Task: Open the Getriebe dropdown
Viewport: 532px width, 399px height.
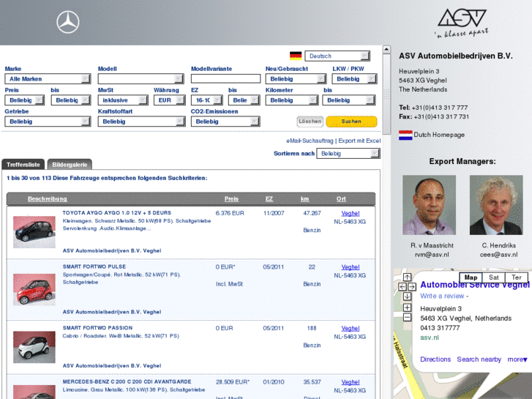Action: click(x=48, y=122)
